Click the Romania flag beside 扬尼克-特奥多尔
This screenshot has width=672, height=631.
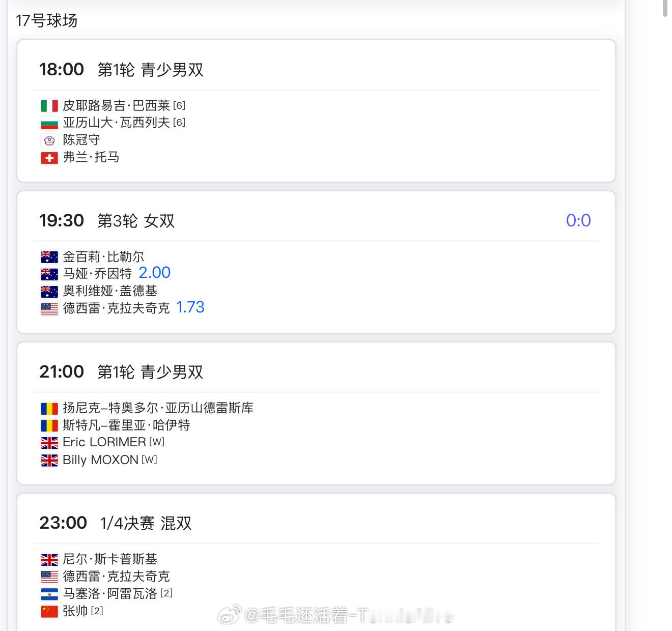tap(49, 408)
